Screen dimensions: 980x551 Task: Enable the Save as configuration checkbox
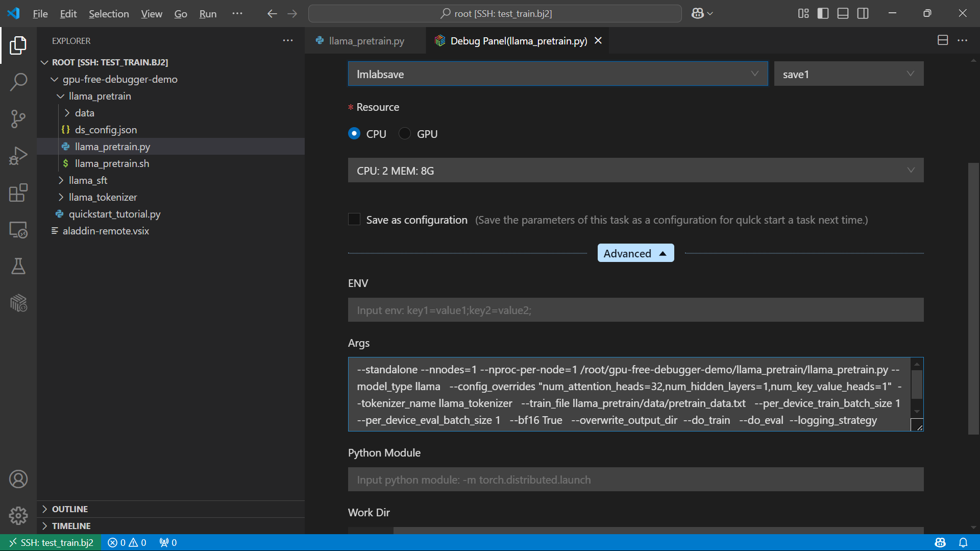click(x=354, y=219)
